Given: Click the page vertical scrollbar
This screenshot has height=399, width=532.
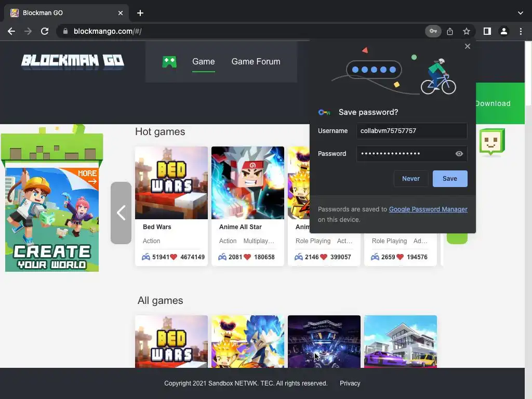Looking at the screenshot, I should click(x=528, y=74).
